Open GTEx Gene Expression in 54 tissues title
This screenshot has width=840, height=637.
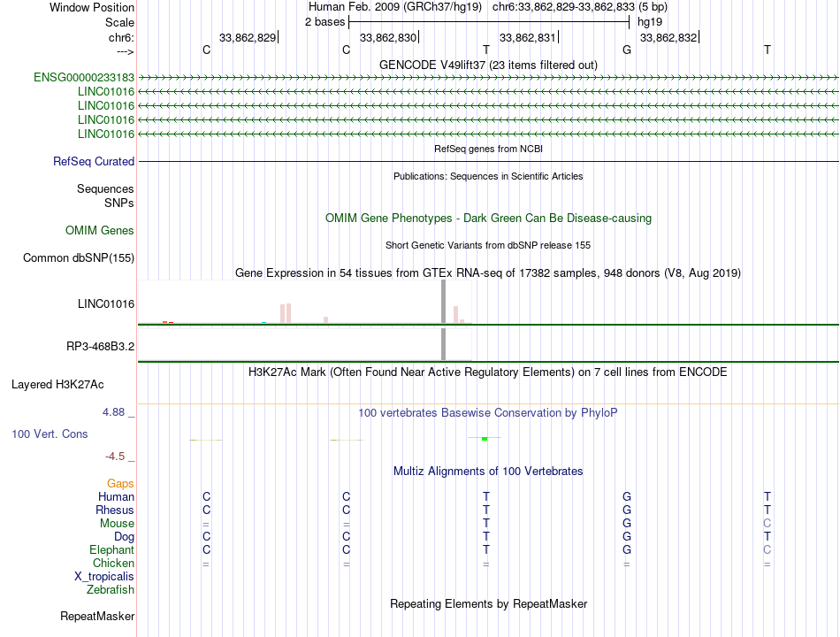pyautogui.click(x=488, y=272)
